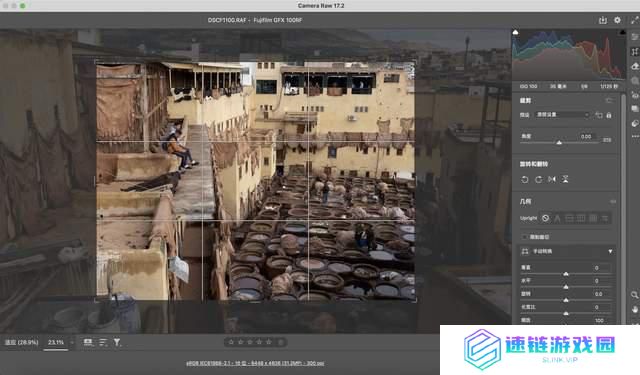The height and width of the screenshot is (375, 640).
Task: Apply Upright Full correction
Action: (593, 219)
